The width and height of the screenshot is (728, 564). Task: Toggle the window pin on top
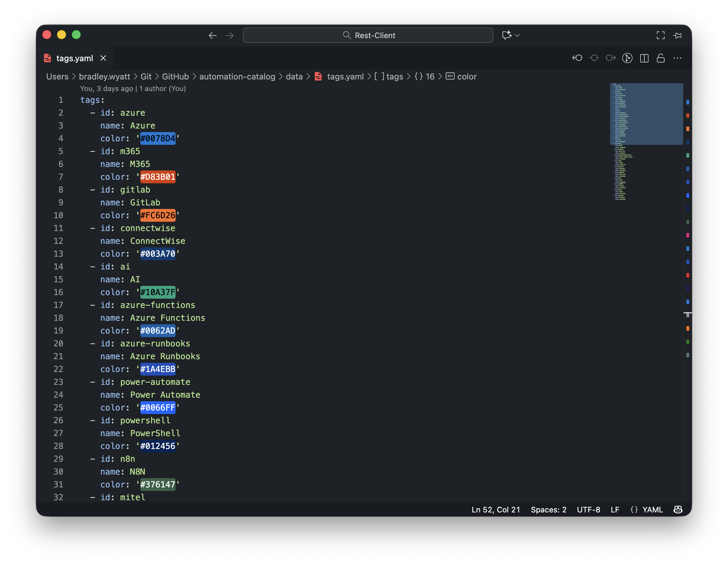pyautogui.click(x=677, y=35)
